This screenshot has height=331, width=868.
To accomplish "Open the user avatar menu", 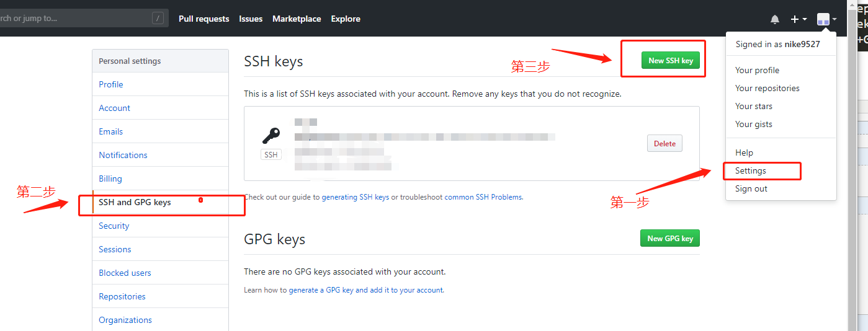I will pos(826,19).
